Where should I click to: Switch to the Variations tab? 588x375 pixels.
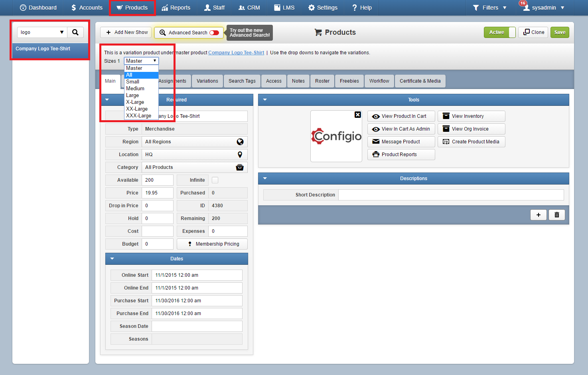(207, 81)
